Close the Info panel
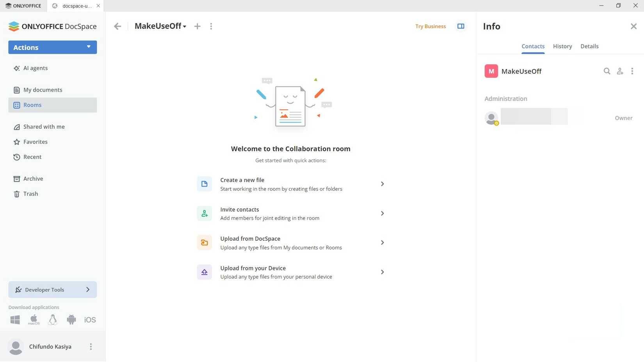 (x=633, y=27)
